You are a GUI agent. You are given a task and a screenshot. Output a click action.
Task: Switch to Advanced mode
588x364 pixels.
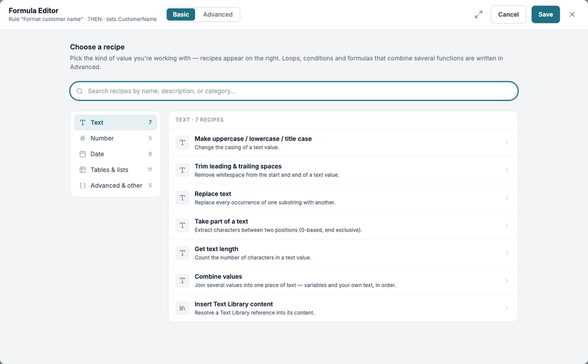pos(218,15)
